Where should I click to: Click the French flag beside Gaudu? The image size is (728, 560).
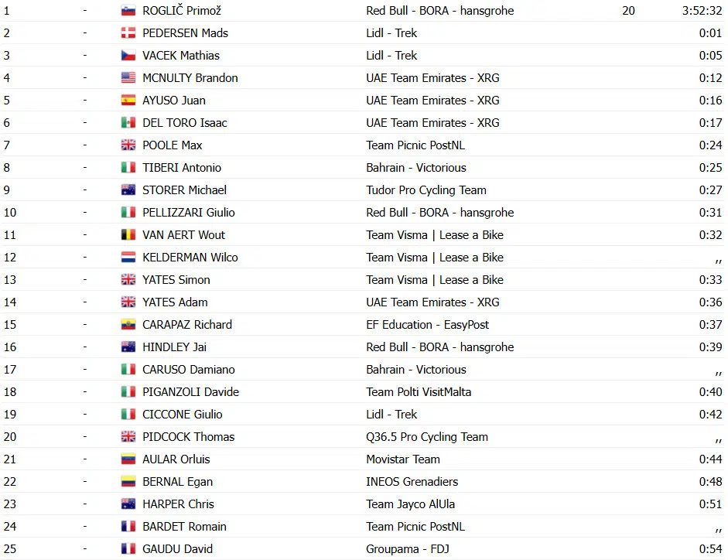(128, 549)
